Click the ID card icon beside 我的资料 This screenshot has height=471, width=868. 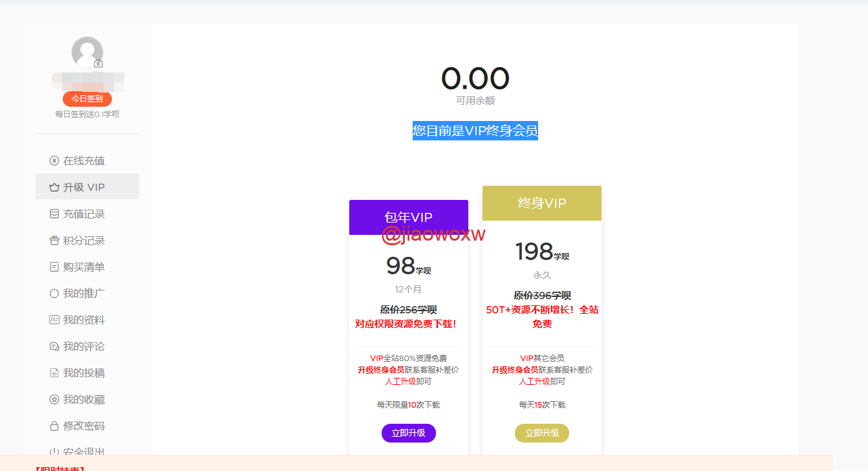[x=54, y=320]
